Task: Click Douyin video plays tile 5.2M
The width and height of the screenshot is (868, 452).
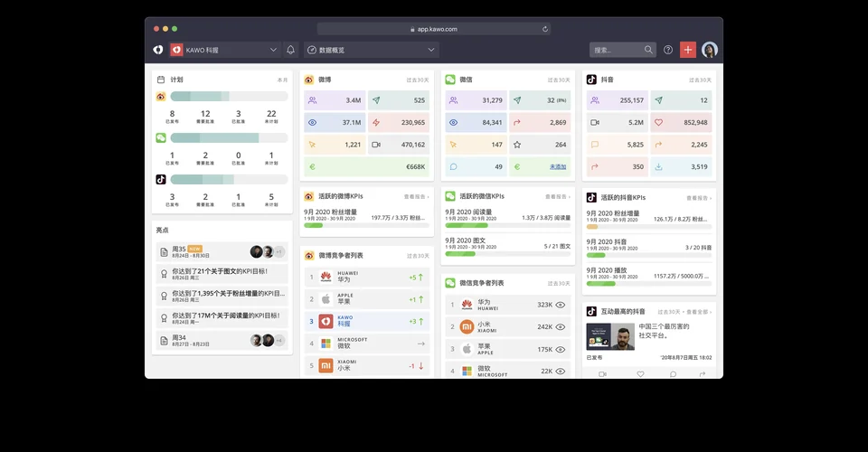Action: pyautogui.click(x=618, y=122)
